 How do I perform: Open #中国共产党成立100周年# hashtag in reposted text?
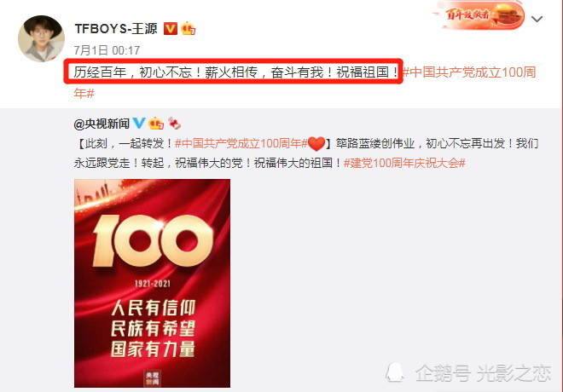pyautogui.click(x=241, y=143)
